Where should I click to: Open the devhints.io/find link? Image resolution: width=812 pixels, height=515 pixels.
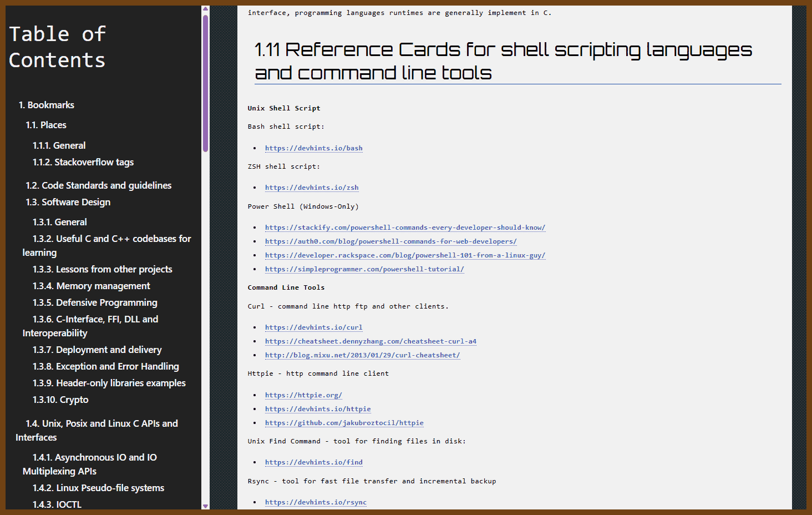314,462
